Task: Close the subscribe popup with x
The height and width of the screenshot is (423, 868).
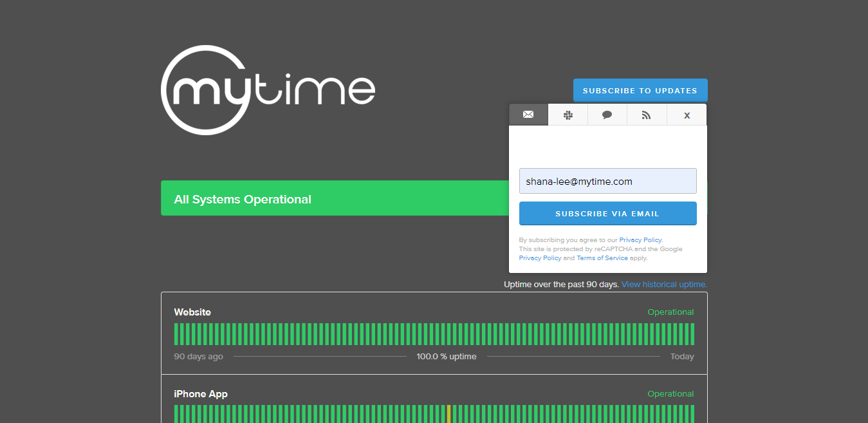Action: [x=687, y=115]
